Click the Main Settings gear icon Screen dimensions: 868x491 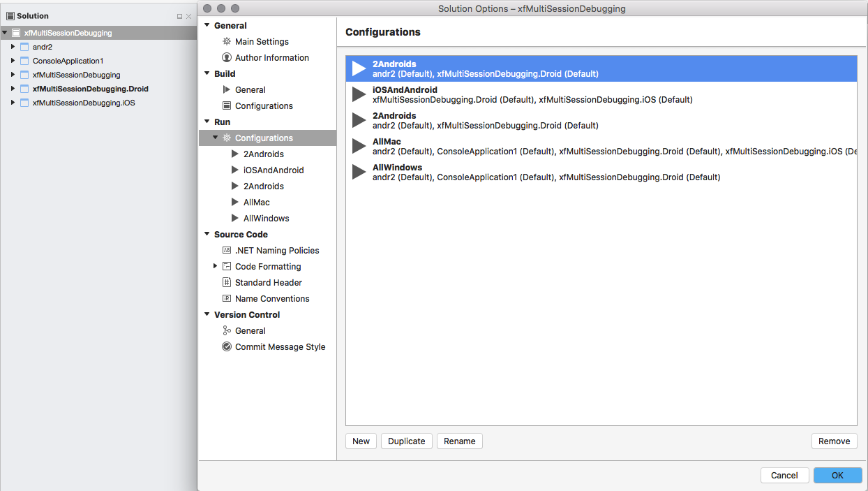pos(227,42)
